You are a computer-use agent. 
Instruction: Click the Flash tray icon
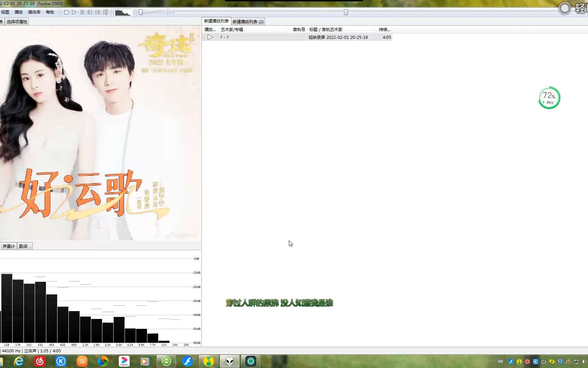pos(511,362)
